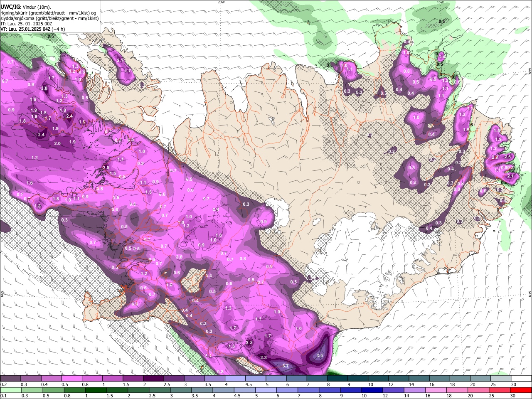Viewport: 532px width, 399px height.
Task: Pick snow legend swatch between 0.5 and 0.8
Action: pos(72,379)
